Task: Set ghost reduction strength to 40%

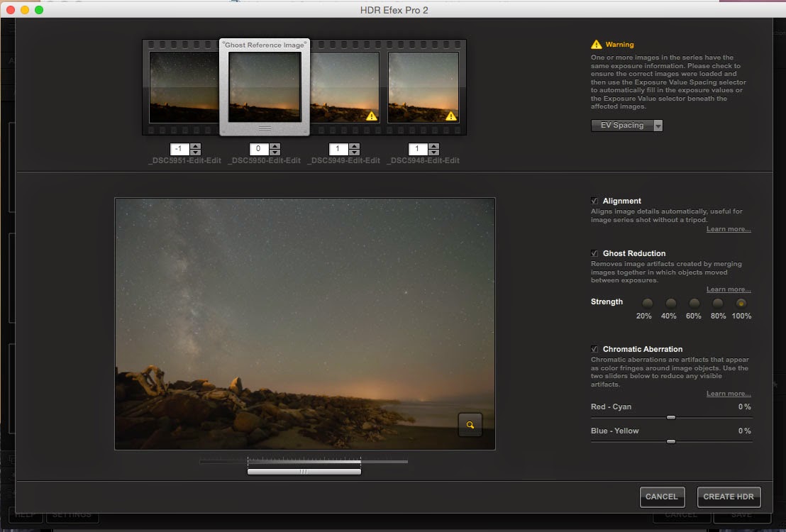Action: (670, 303)
